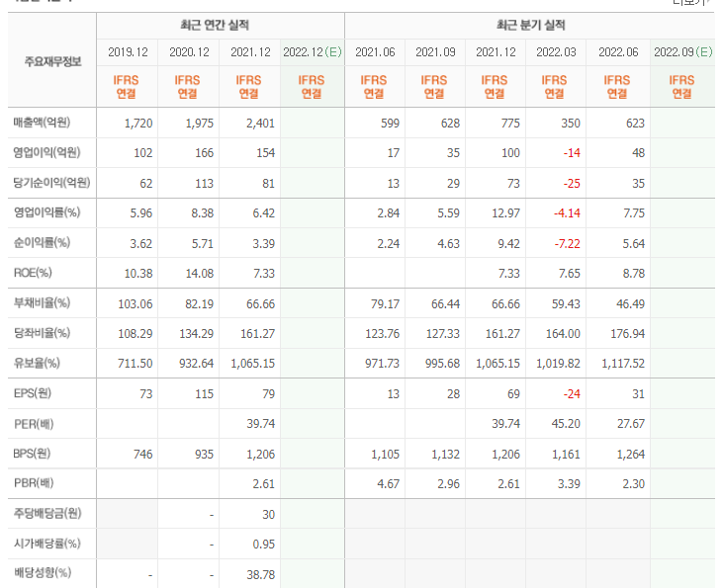This screenshot has height=588, width=723.
Task: Click the 2021.06 quarterly column header
Action: coord(375,52)
